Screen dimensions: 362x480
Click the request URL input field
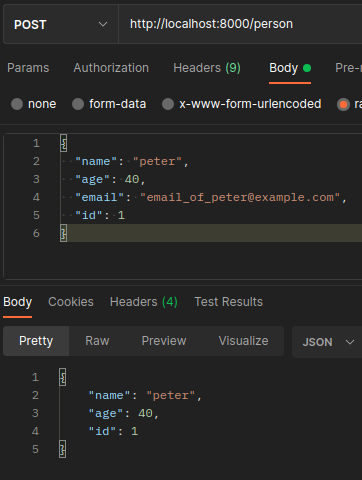coord(240,24)
